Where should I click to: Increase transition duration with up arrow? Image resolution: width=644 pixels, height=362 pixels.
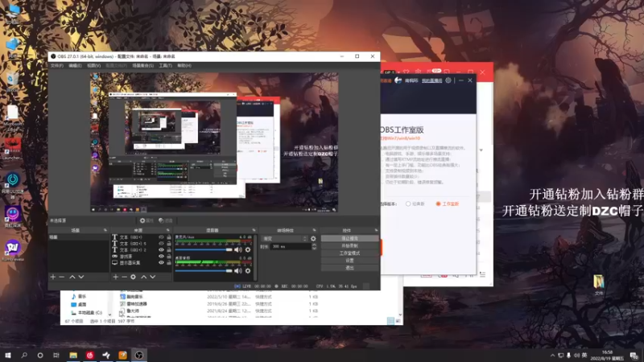[x=314, y=245]
